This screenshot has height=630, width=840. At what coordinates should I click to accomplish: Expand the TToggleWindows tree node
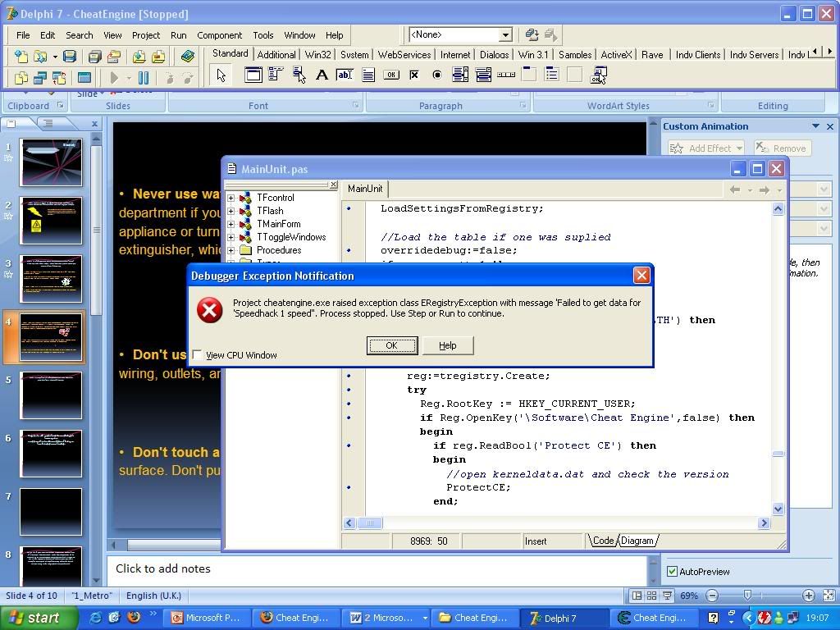[231, 237]
